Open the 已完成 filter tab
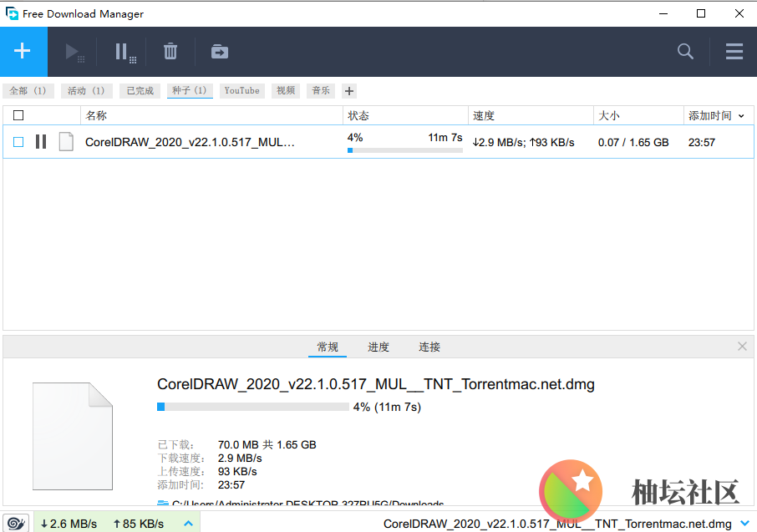This screenshot has width=757, height=532. (140, 91)
